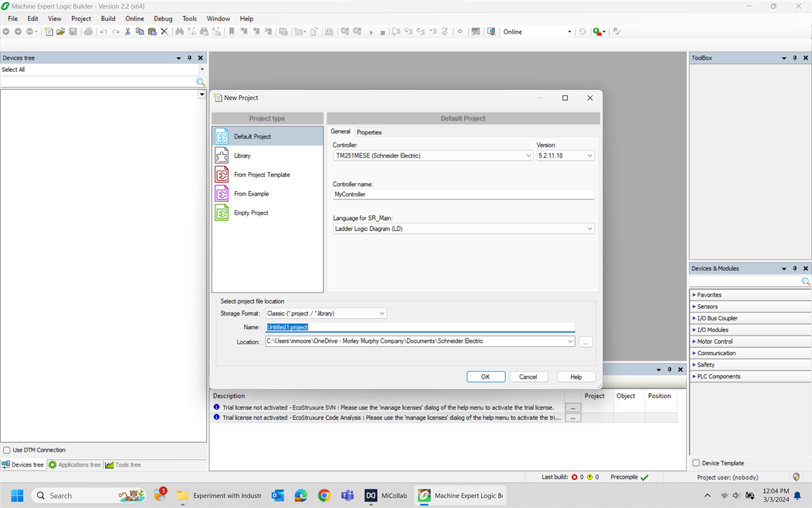Click the search icon in Devices tree

(200, 82)
